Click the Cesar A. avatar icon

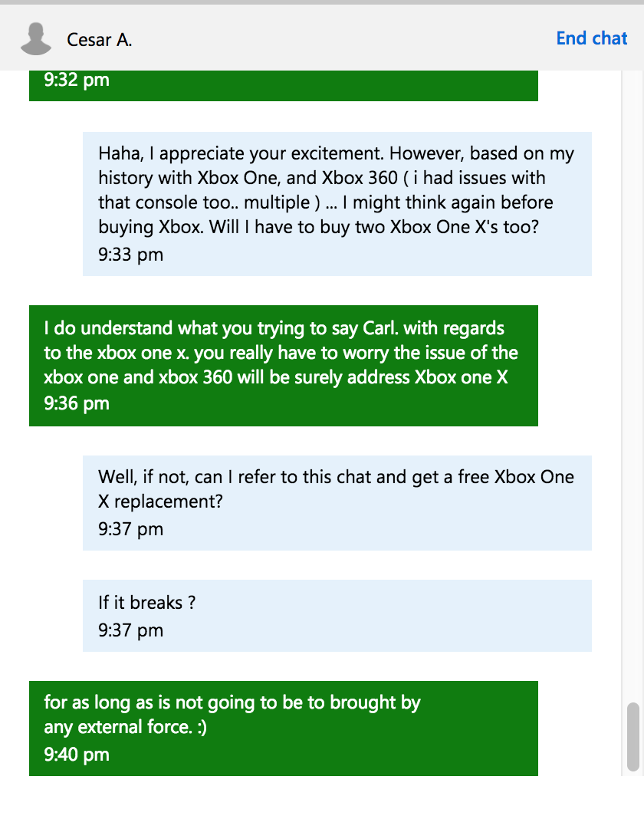36,38
